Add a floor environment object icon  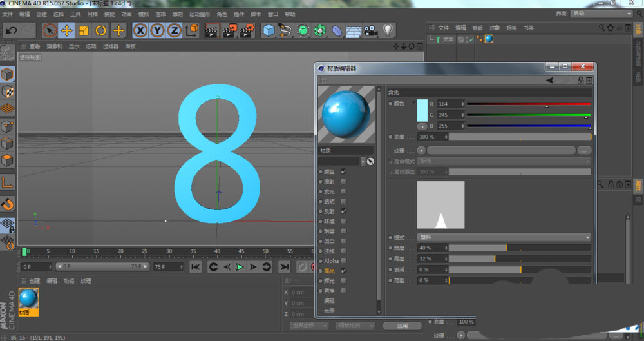[354, 31]
